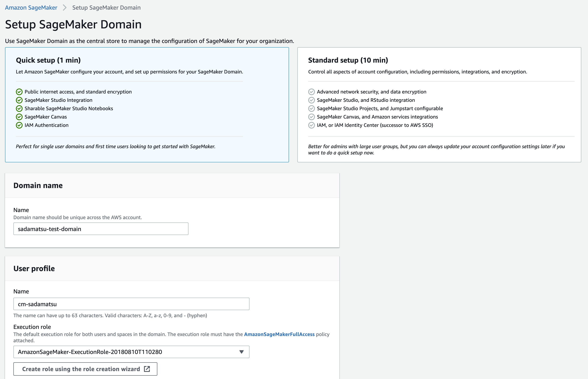Click the green check beside SageMaker Studio Integration
This screenshot has height=379, width=588.
(19, 100)
